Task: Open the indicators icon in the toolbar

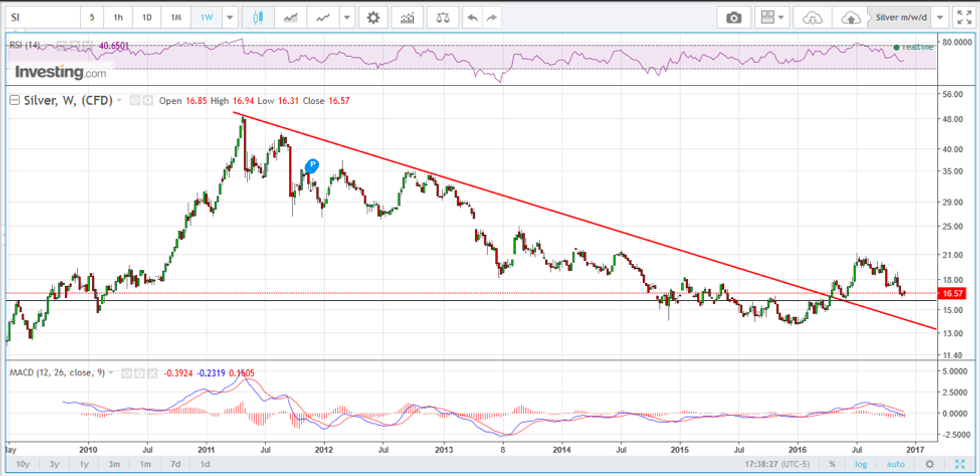Action: pyautogui.click(x=407, y=17)
